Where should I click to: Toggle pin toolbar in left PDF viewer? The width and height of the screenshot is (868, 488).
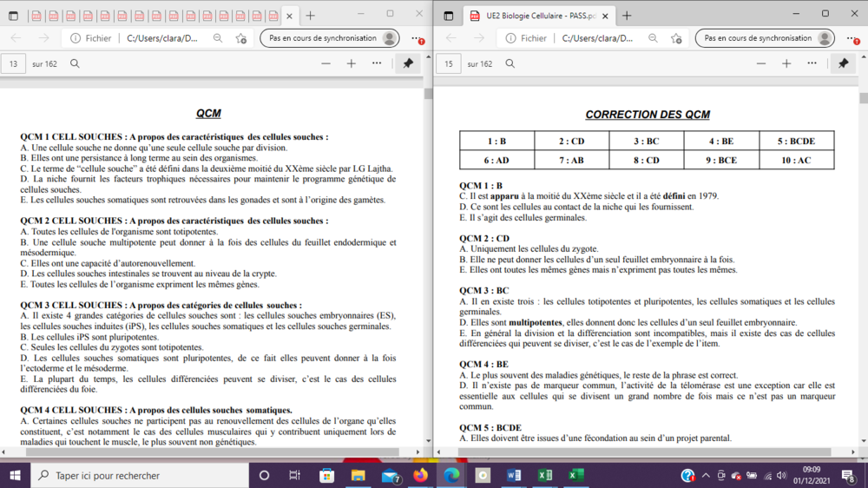point(408,63)
